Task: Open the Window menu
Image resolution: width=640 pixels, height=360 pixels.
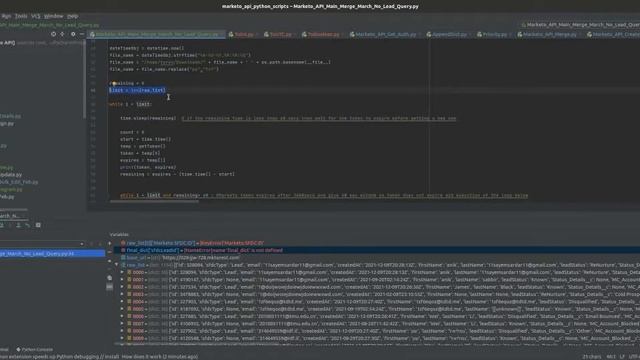Action: 53,16
